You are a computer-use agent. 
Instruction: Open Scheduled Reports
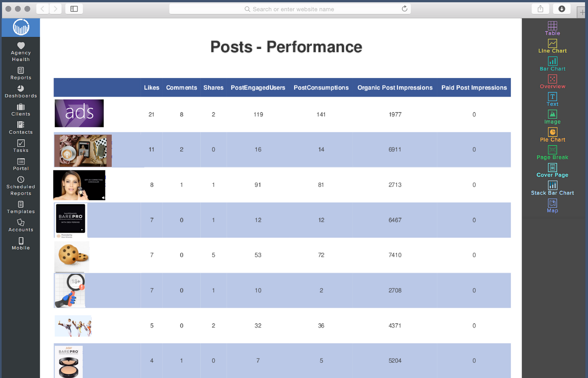pyautogui.click(x=21, y=186)
